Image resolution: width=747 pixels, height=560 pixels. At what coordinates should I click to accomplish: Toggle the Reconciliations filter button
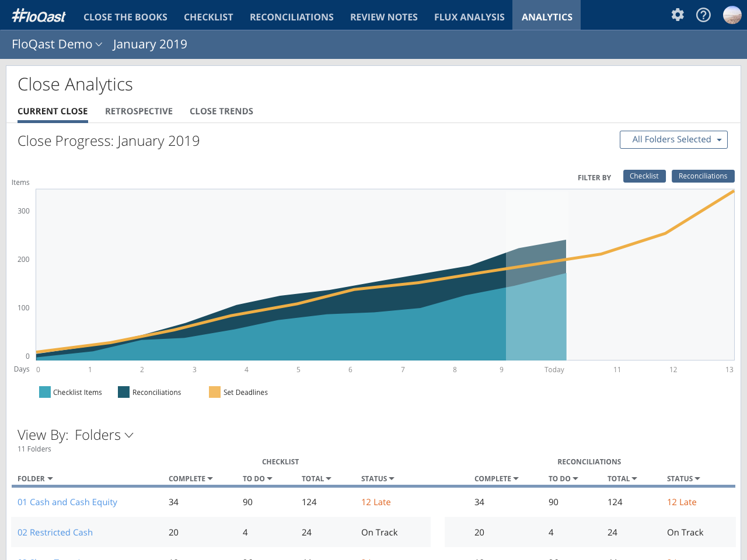703,176
